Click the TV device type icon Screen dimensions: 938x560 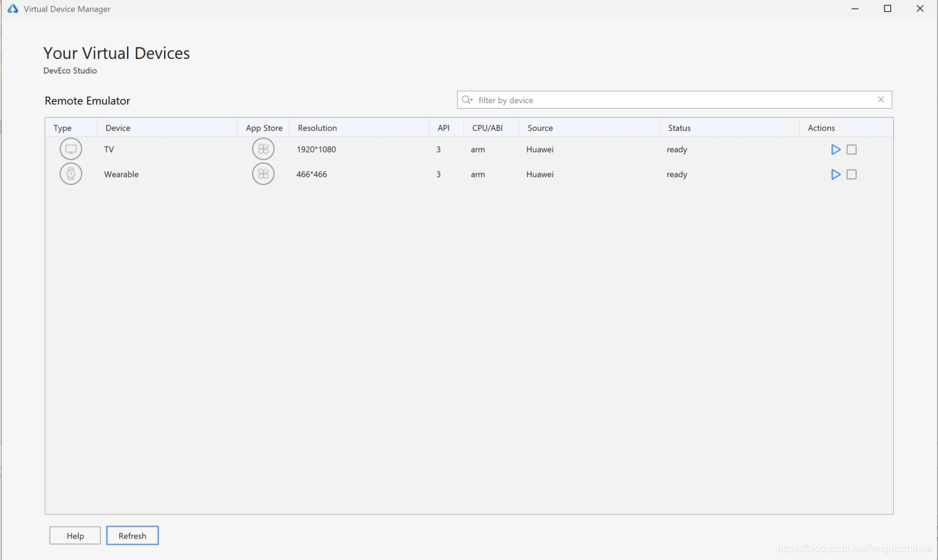click(71, 150)
